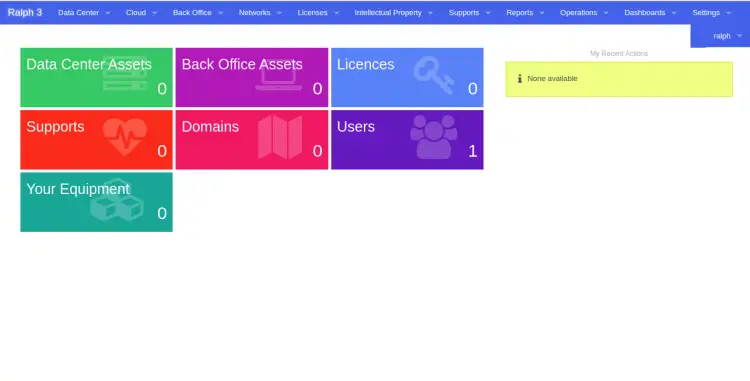Screen dimensions: 750x381
Task: Open the Data Center menu
Action: [84, 12]
